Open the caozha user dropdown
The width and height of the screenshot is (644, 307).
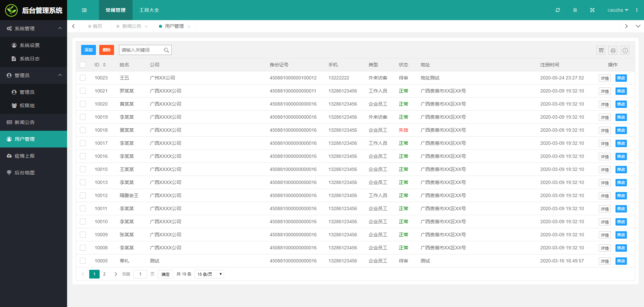point(618,10)
